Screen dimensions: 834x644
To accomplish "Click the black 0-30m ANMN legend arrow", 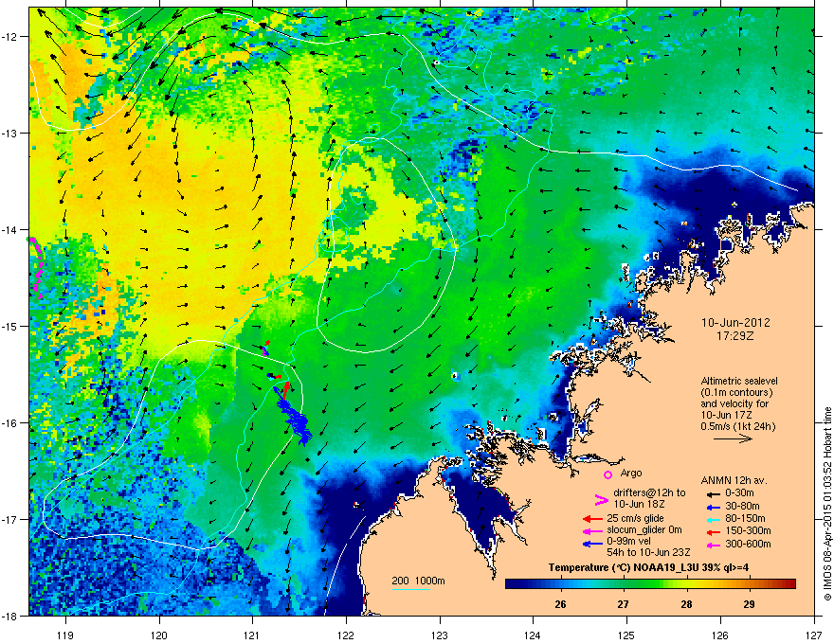I will (x=715, y=493).
